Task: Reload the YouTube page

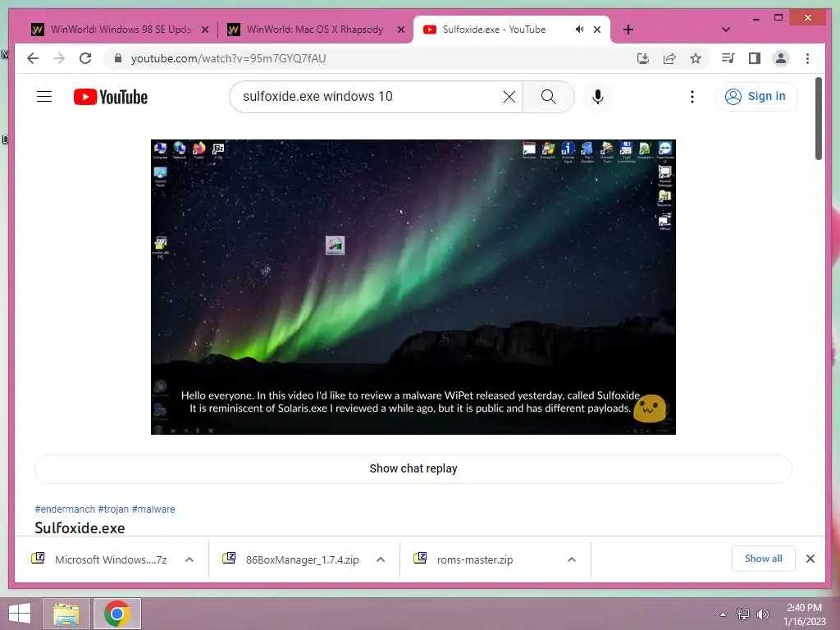Action: click(x=85, y=58)
